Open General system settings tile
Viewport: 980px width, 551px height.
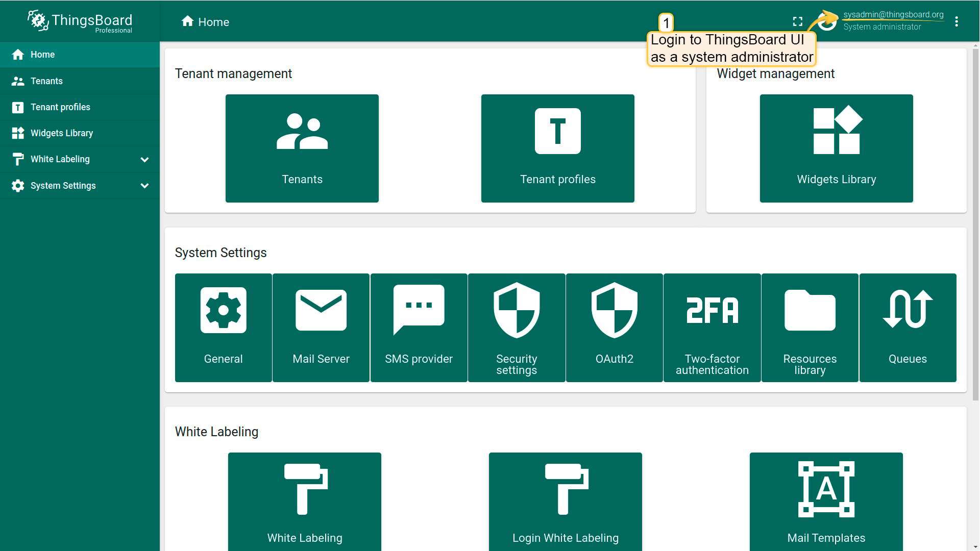(224, 328)
